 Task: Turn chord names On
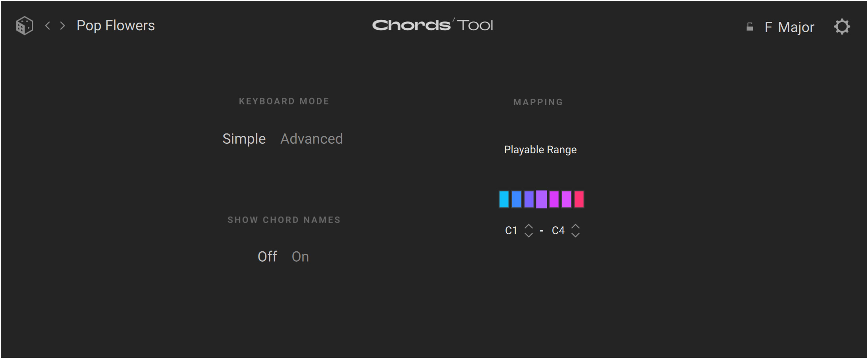pos(300,257)
